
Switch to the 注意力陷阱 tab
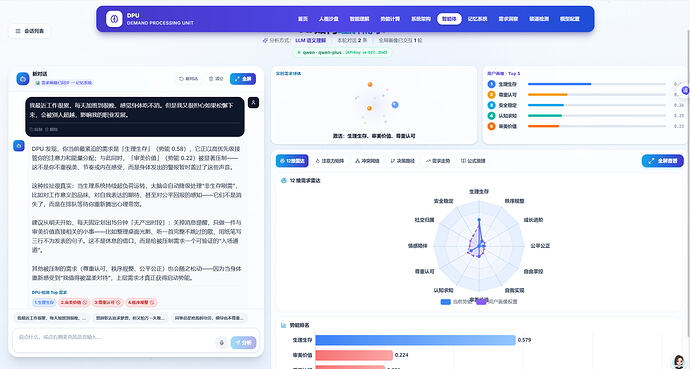330,161
